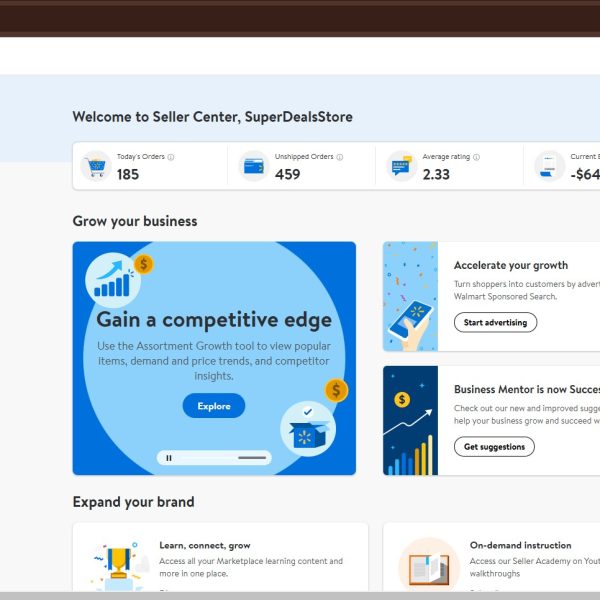Click the Get suggestions button
The height and width of the screenshot is (600, 600).
tap(494, 447)
